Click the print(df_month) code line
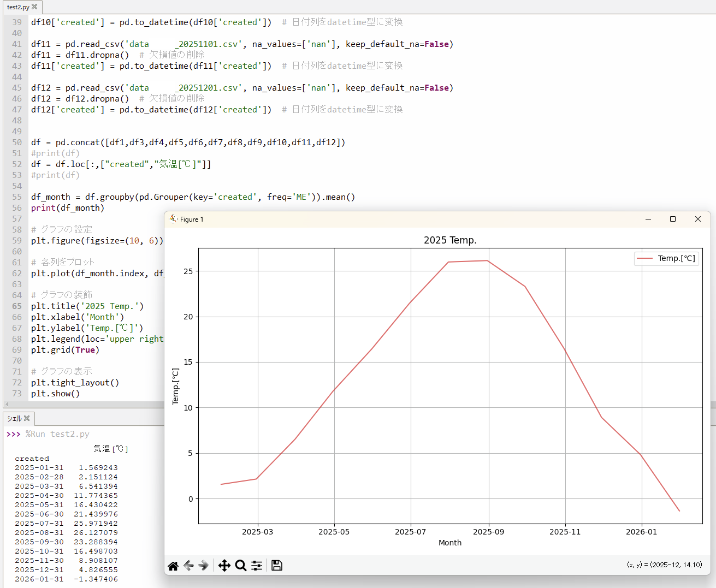This screenshot has height=588, width=716. 67,208
